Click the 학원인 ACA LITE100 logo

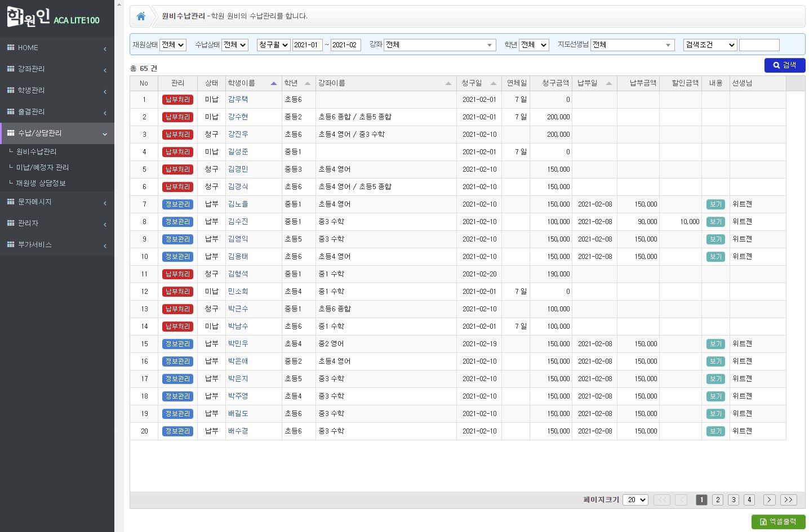click(x=53, y=18)
